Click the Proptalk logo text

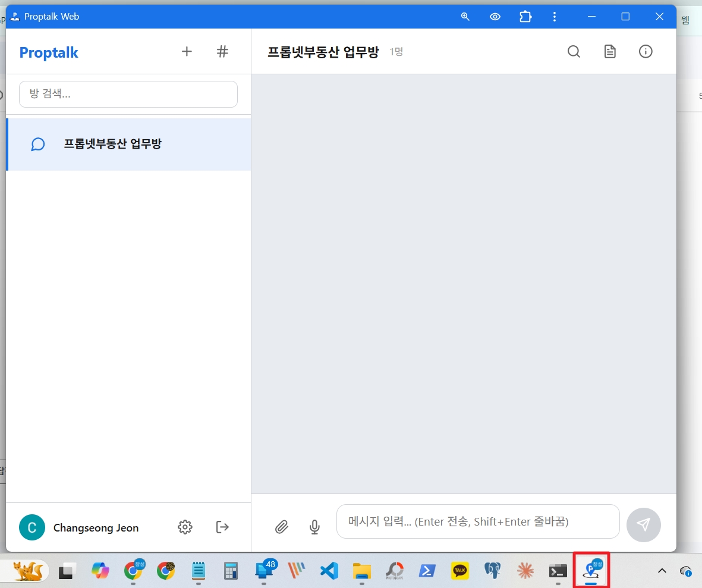[49, 52]
